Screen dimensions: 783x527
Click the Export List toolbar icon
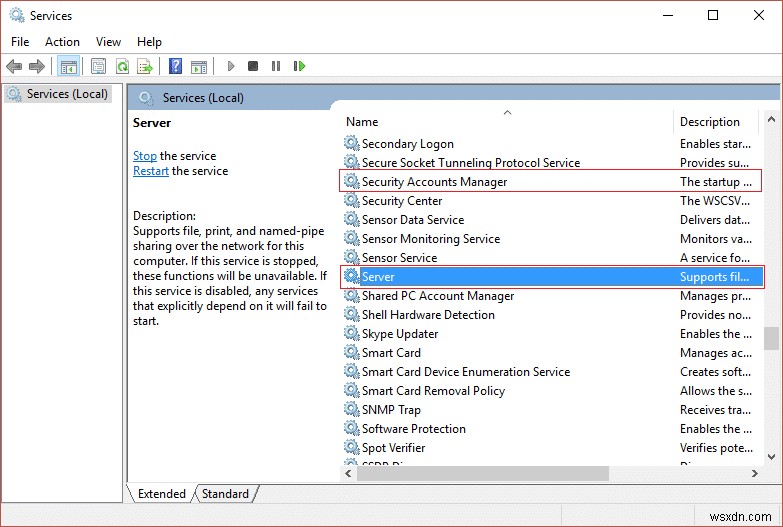[145, 66]
